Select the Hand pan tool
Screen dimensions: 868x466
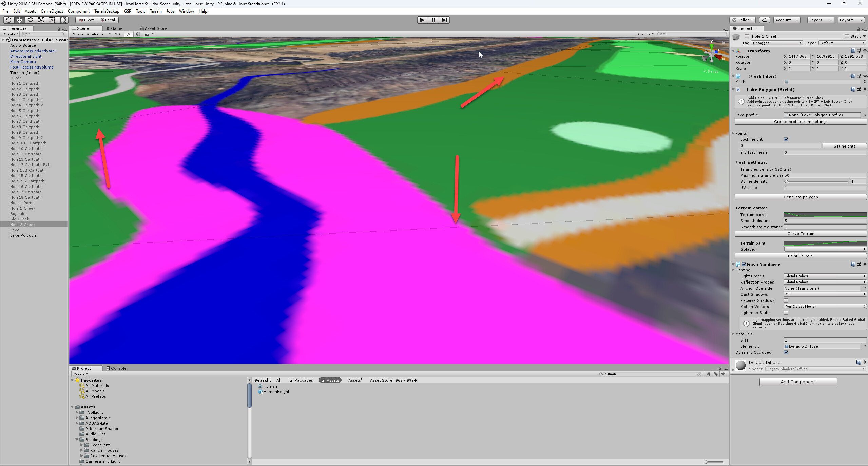[x=8, y=20]
